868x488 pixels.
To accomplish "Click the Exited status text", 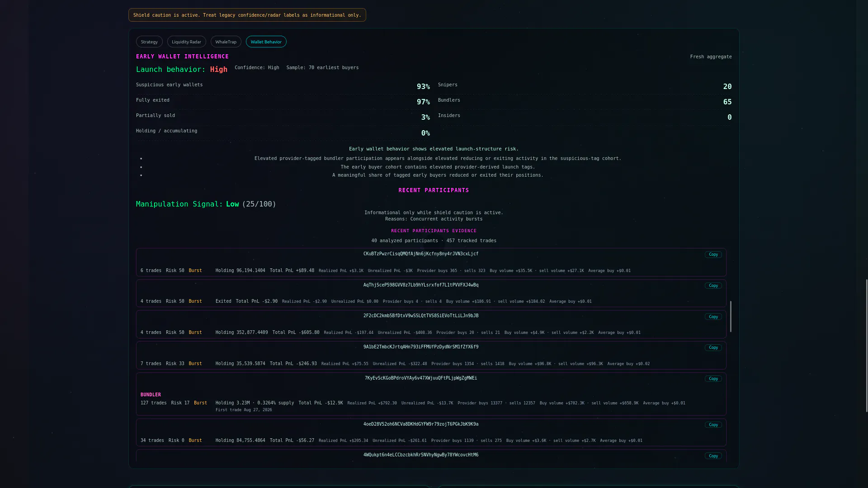I will (223, 301).
